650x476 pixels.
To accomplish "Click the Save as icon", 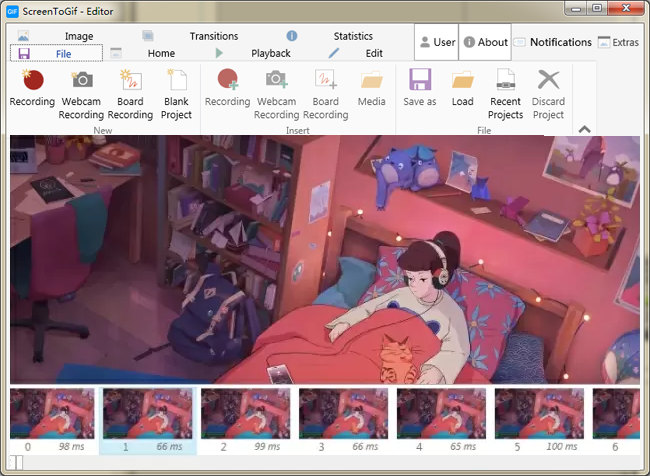I will click(420, 79).
